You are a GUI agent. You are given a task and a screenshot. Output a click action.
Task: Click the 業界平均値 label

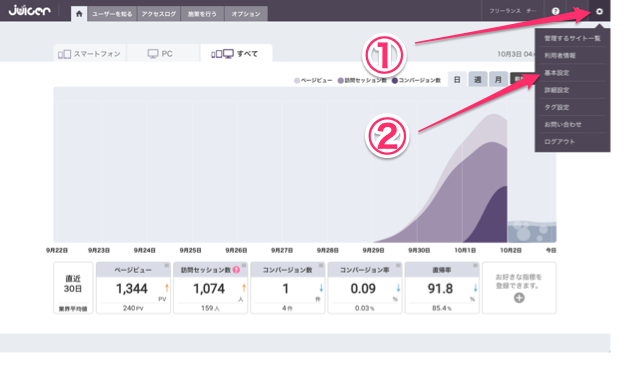(x=73, y=309)
